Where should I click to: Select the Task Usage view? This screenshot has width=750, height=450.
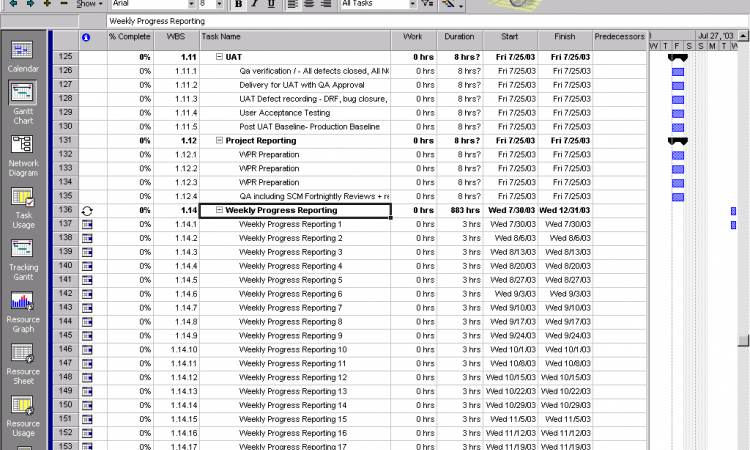click(x=22, y=207)
